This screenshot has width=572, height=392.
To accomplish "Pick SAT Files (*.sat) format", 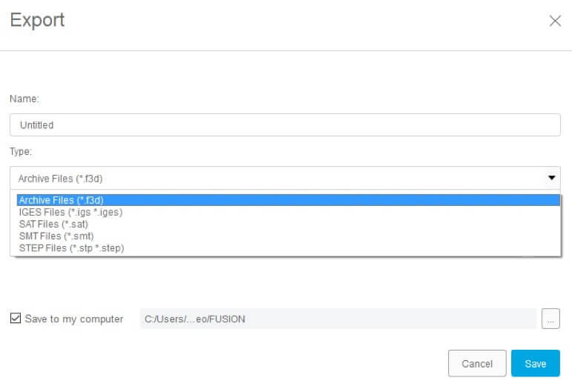I will click(288, 224).
